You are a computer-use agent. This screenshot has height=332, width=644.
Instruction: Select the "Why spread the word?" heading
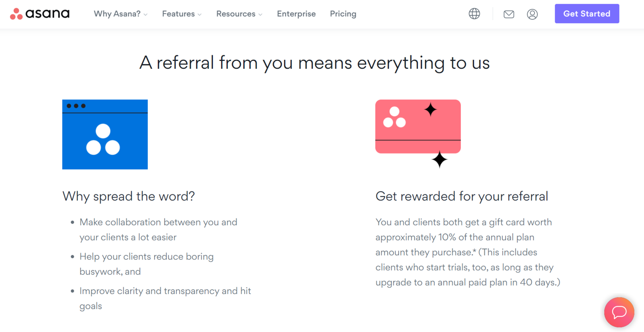[x=129, y=196]
